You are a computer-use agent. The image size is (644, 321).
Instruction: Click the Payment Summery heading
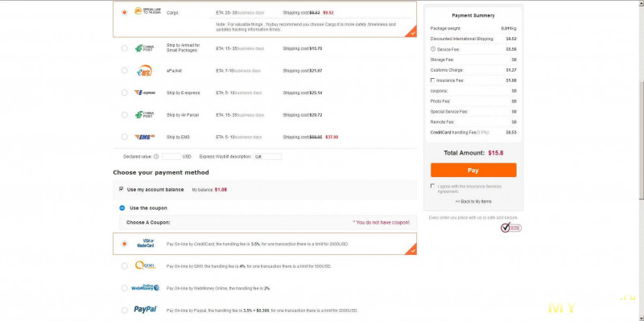473,15
